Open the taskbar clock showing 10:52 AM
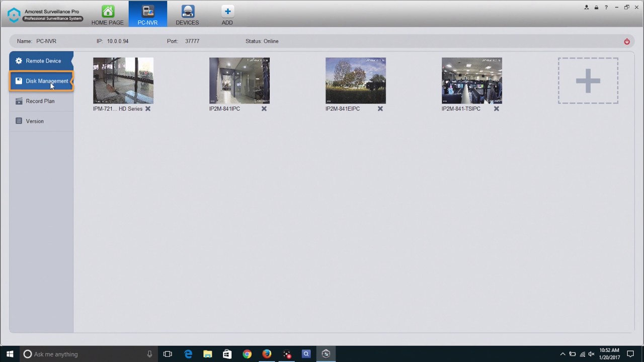The height and width of the screenshot is (362, 644). click(609, 354)
